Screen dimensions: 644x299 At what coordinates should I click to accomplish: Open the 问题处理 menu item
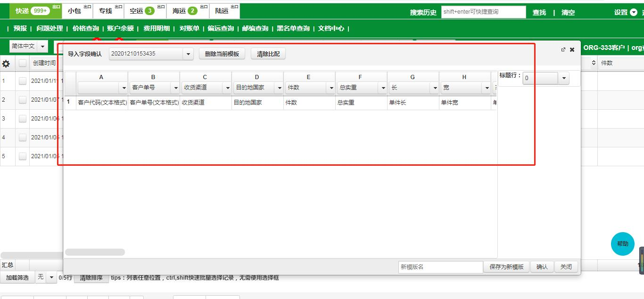point(50,29)
